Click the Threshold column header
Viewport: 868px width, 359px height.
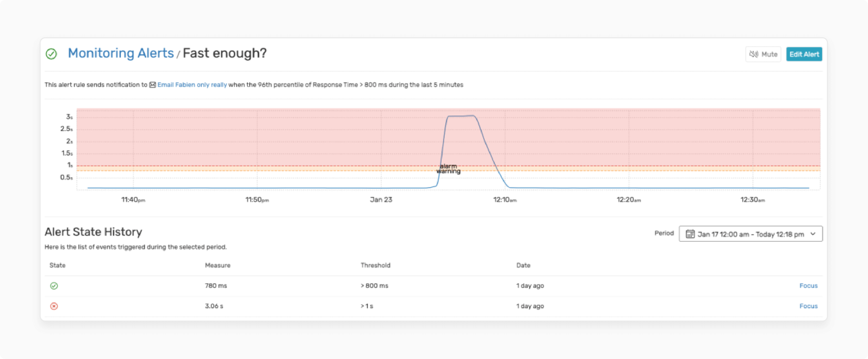375,265
